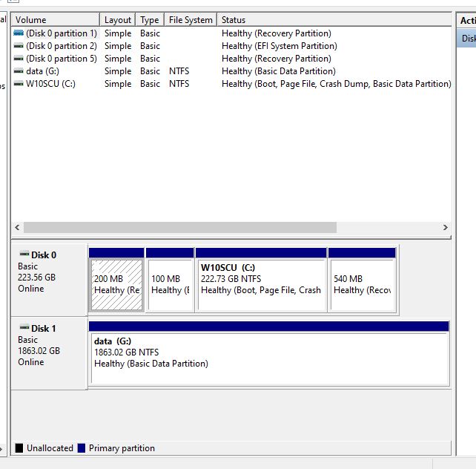476x469 pixels.
Task: Click "Healthy (Basic Data Partition)" status in list
Action: (279, 71)
